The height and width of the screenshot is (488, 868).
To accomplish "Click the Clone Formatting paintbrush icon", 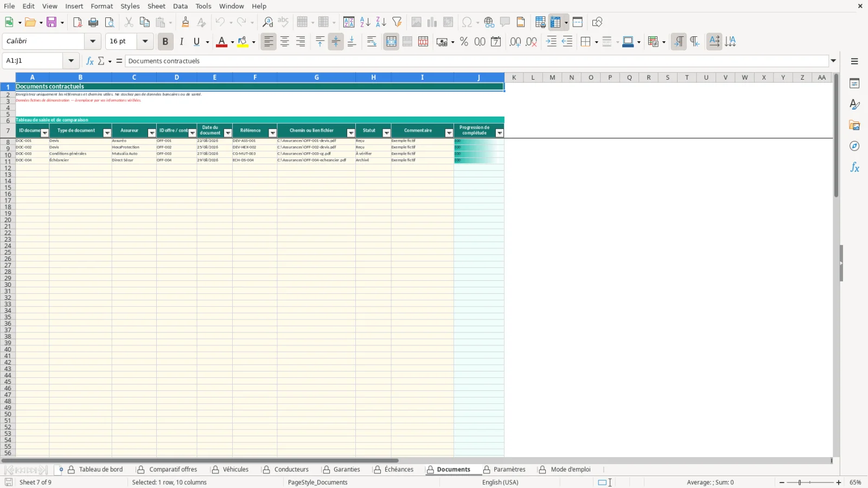I will [x=186, y=22].
